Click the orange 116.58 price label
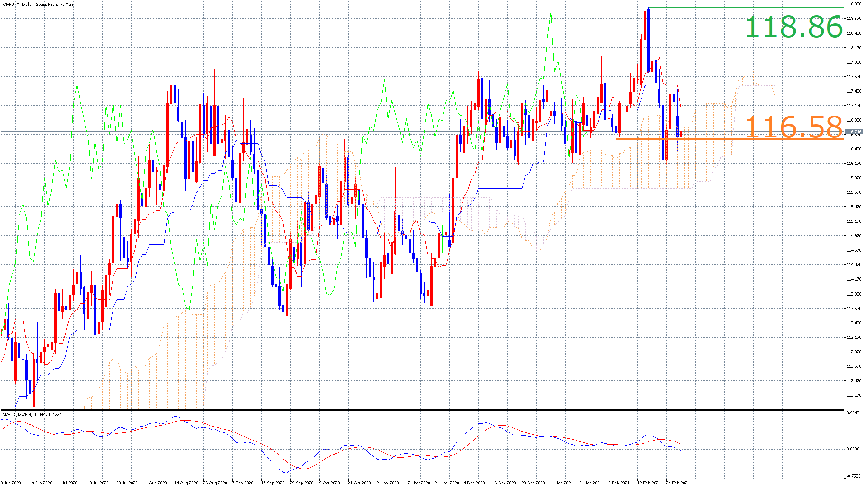 [x=793, y=127]
